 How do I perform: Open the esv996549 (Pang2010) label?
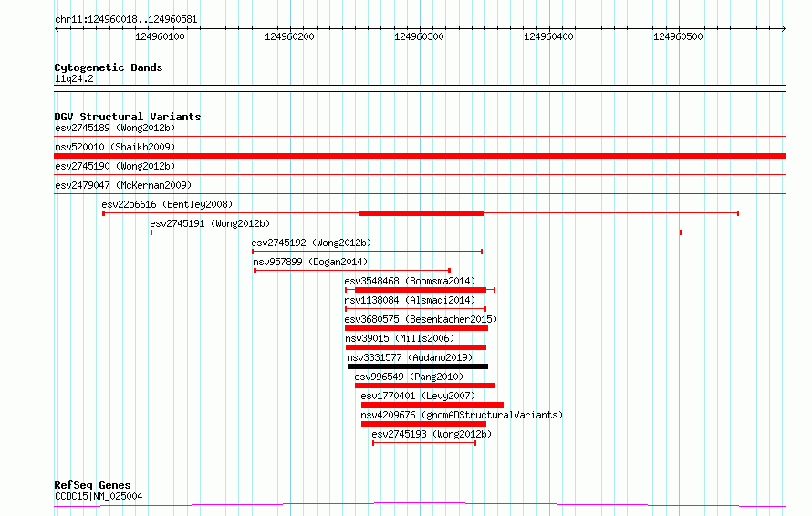[x=409, y=377]
